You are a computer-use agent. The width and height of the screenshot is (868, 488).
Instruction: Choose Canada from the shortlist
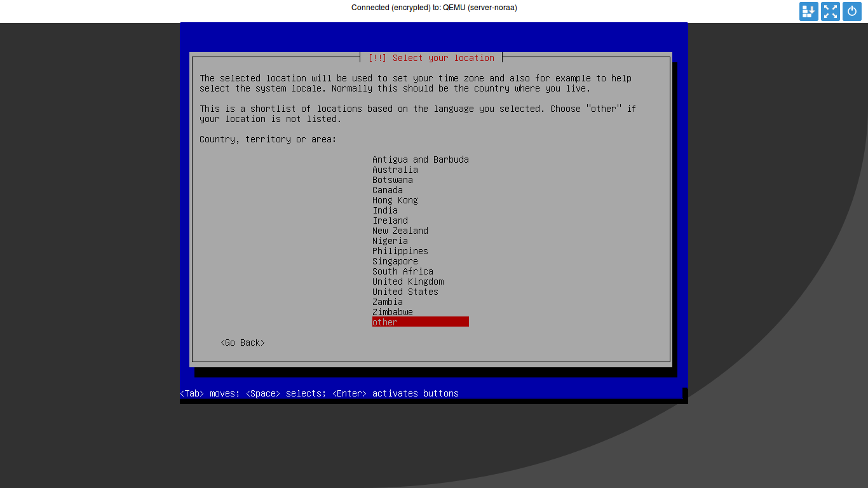(387, 190)
